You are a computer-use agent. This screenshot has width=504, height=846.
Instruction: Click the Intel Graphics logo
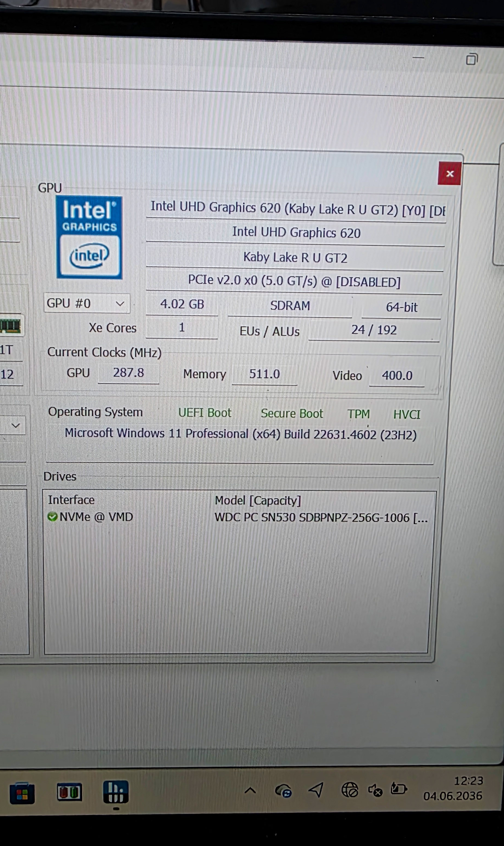89,238
